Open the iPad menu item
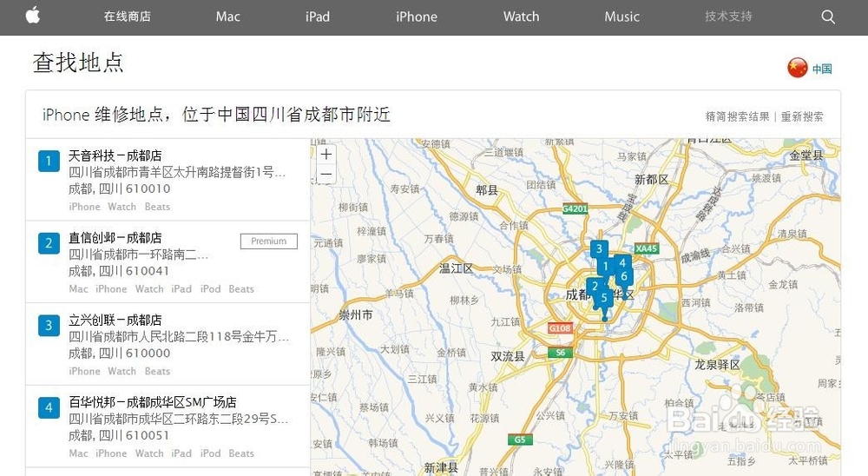The width and height of the screenshot is (868, 476). pos(317,17)
